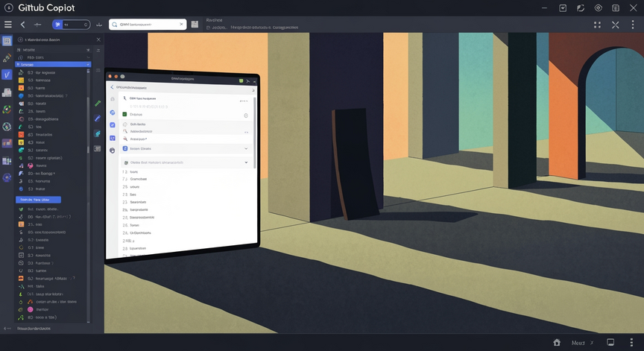Click the back chevron in the inner window

(x=112, y=87)
